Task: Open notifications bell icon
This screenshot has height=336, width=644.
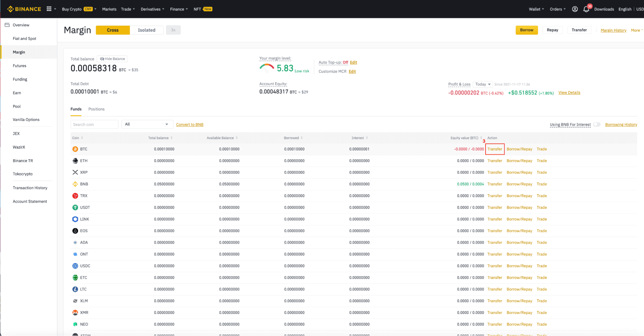Action: tap(586, 9)
